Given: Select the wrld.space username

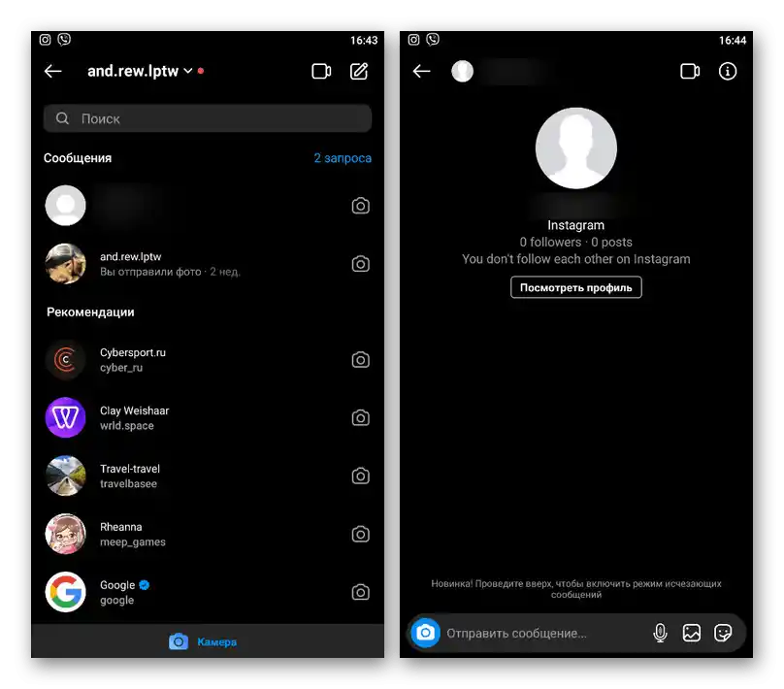Looking at the screenshot, I should click(x=127, y=425).
